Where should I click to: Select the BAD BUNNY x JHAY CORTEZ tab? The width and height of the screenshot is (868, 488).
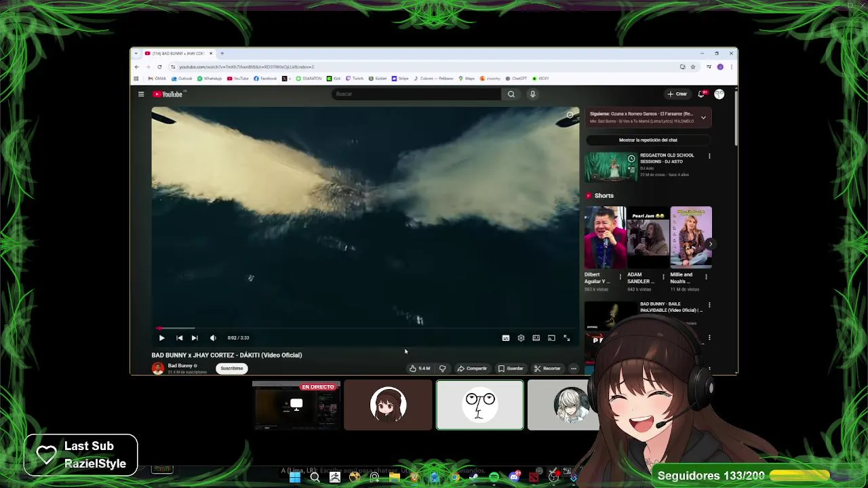tap(178, 54)
